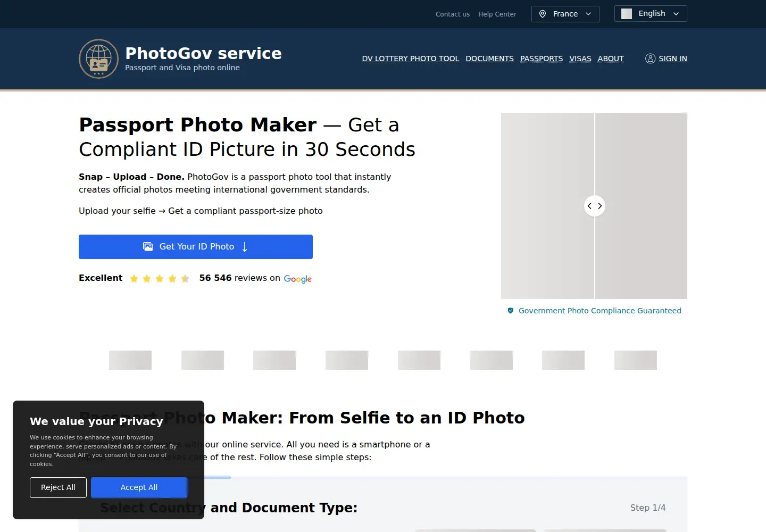Viewport: 766px width, 532px height.
Task: Click the first gold star rating icon
Action: 134,278
